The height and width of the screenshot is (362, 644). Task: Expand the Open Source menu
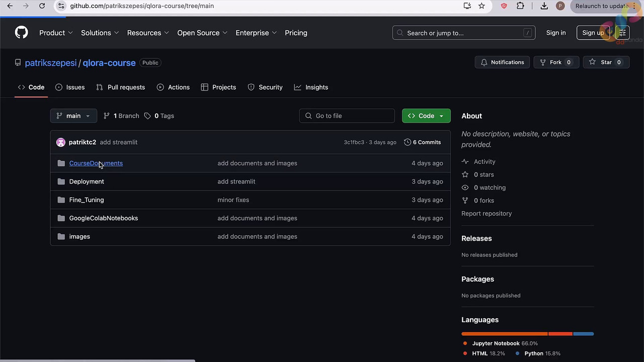pyautogui.click(x=202, y=33)
